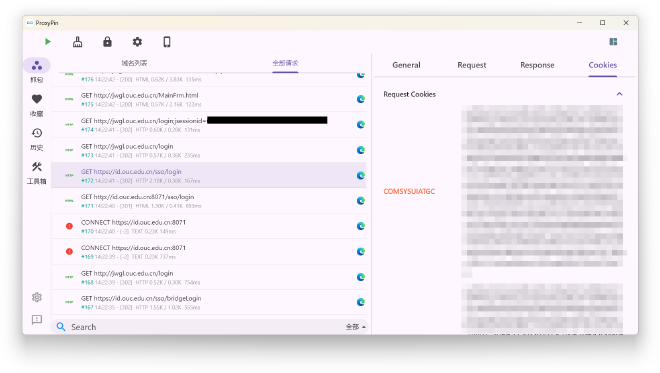Switch to 全部请求 all requests tab

[x=285, y=63]
